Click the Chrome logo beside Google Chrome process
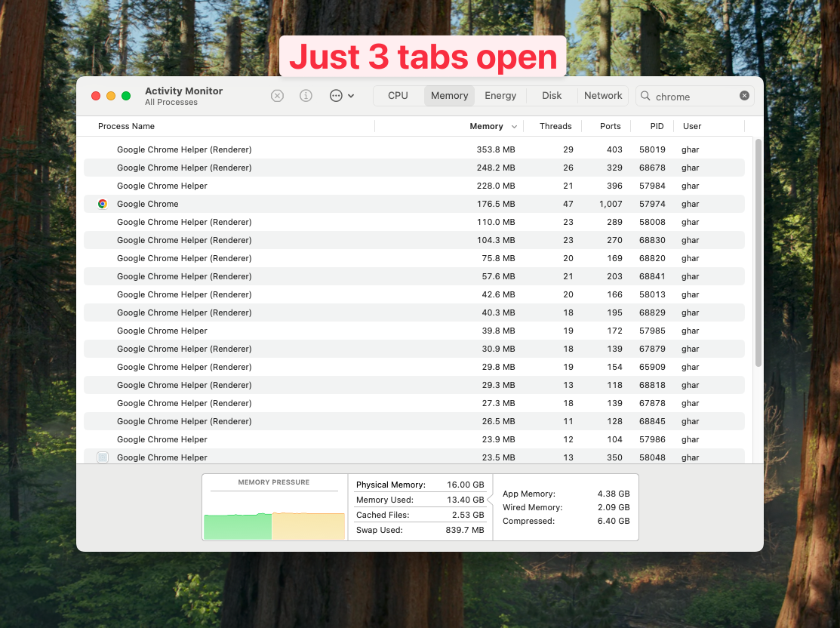840x628 pixels. click(103, 204)
